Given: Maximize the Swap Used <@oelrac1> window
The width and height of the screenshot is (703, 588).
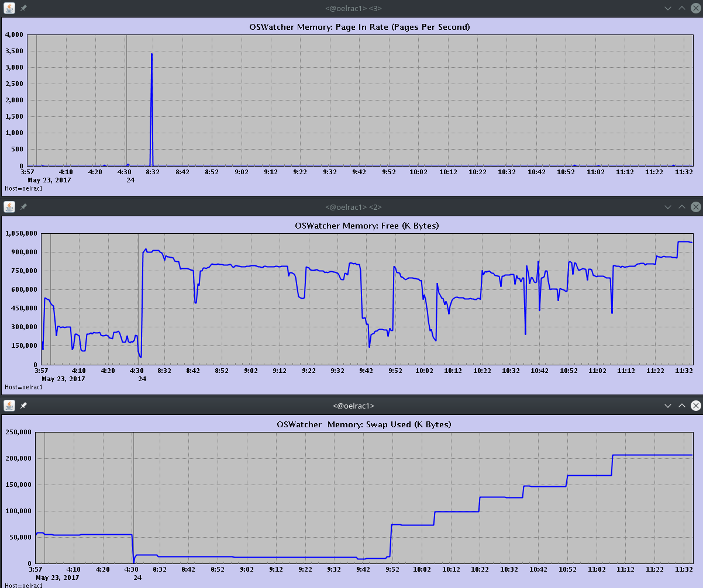Looking at the screenshot, I should pyautogui.click(x=682, y=405).
